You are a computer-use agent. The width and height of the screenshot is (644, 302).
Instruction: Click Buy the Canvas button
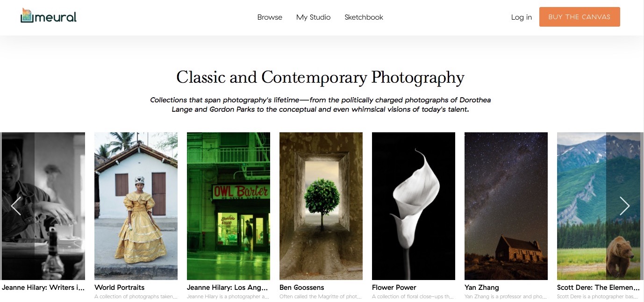580,17
